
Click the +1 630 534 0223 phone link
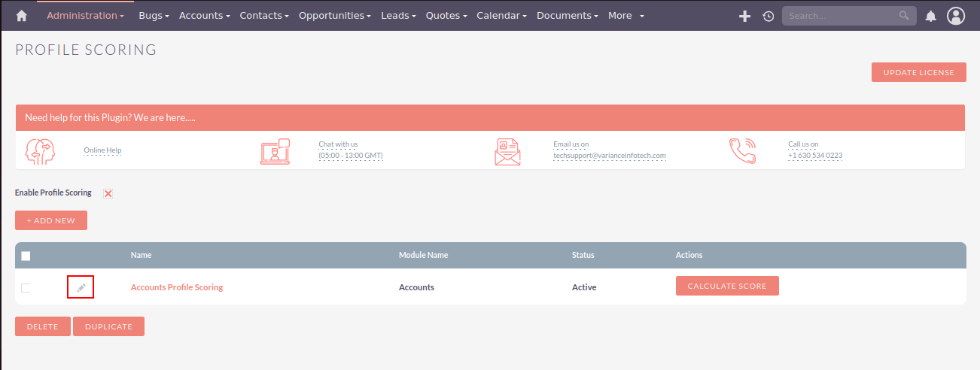[815, 156]
